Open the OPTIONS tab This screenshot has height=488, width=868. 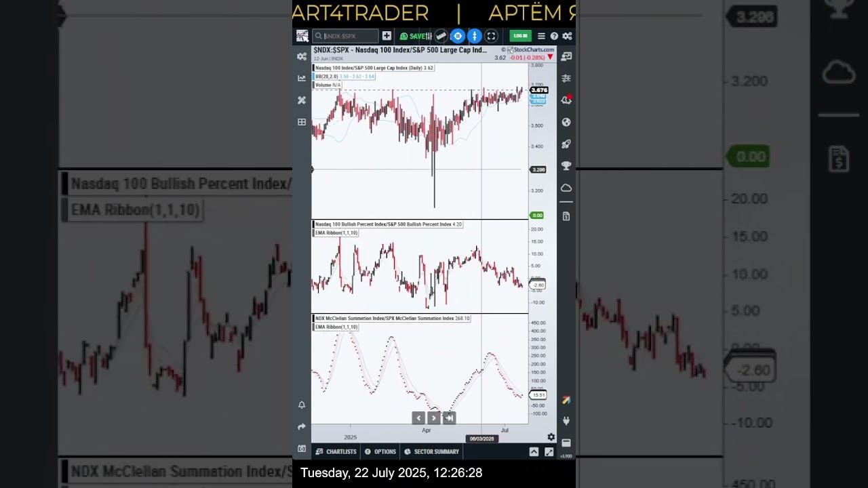[x=380, y=451]
